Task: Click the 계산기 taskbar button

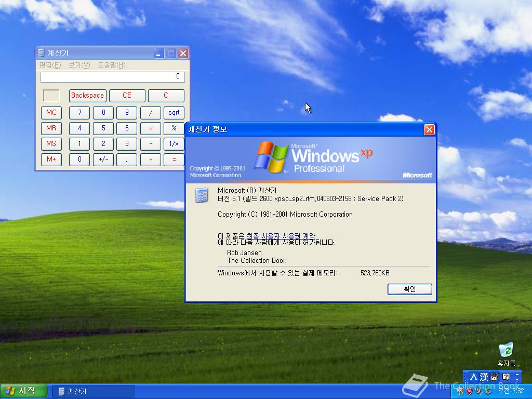Action: [94, 392]
